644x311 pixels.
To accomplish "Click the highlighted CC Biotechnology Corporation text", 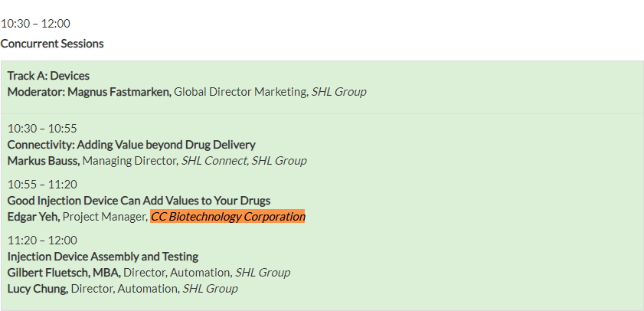I will coord(227,217).
